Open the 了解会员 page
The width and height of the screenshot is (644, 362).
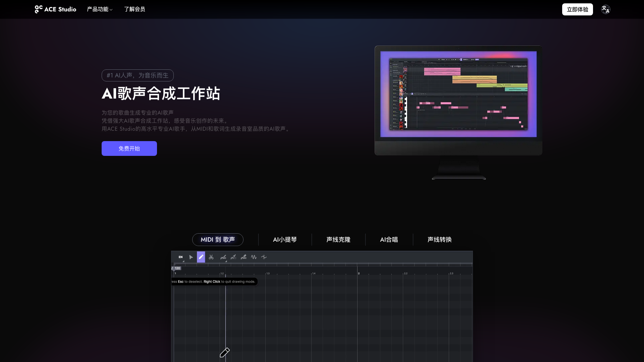tap(135, 9)
